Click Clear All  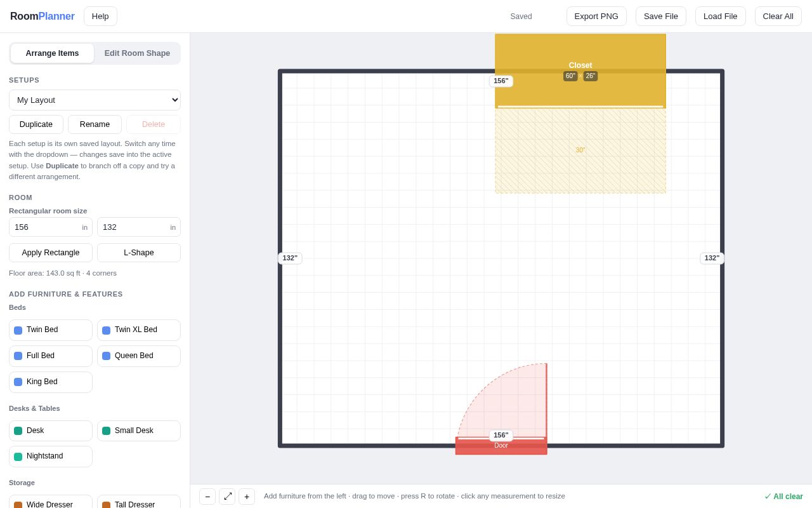tap(778, 17)
